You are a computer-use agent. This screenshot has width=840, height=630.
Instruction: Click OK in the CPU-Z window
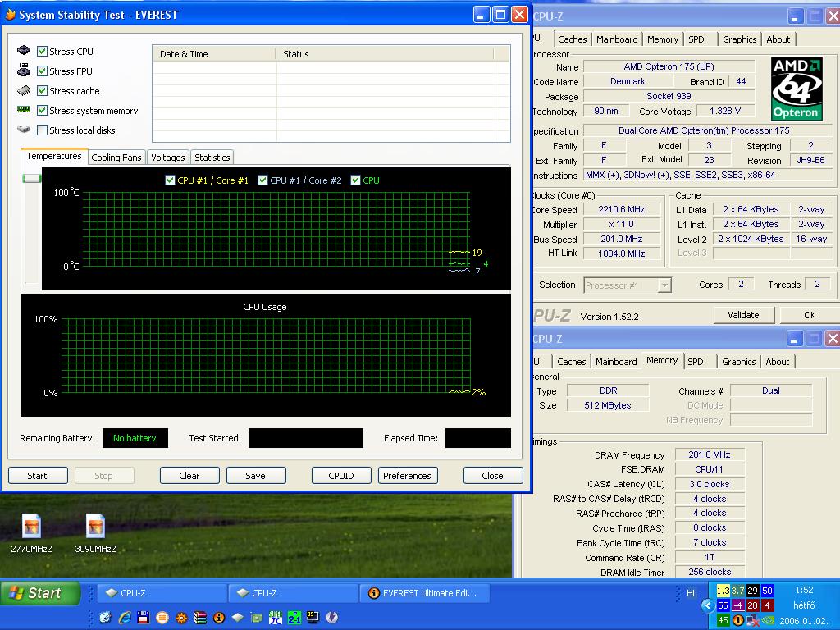(810, 315)
